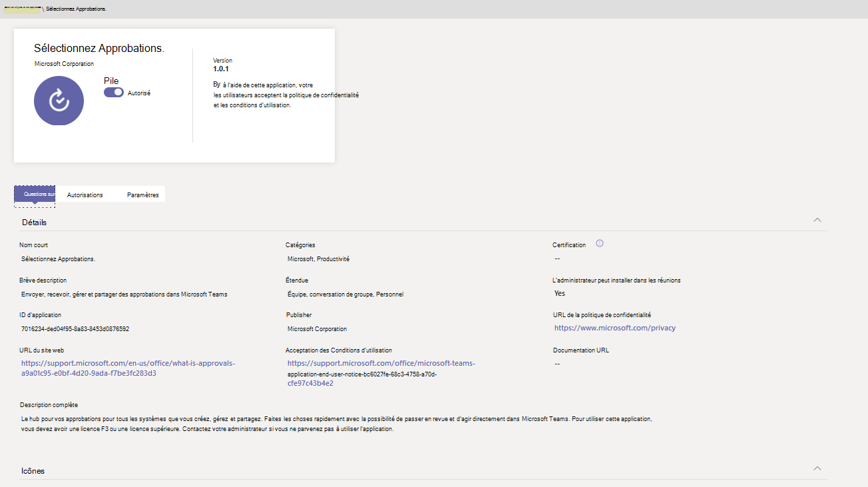
Task: Click the categories value Microsoft, Productivité
Action: pos(318,259)
